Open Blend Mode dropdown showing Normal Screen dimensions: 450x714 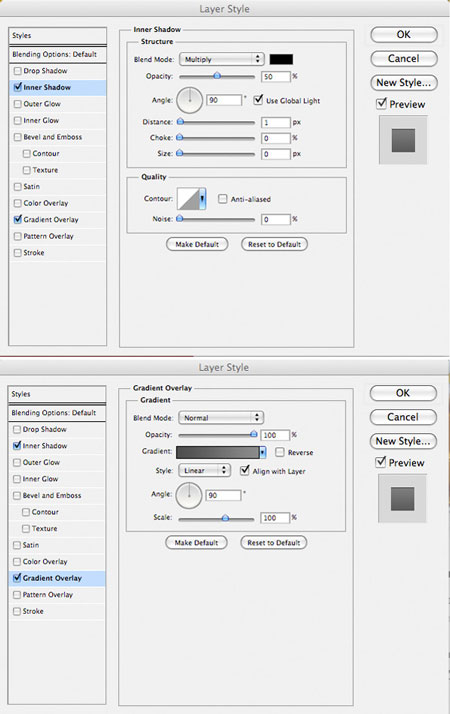[221, 418]
